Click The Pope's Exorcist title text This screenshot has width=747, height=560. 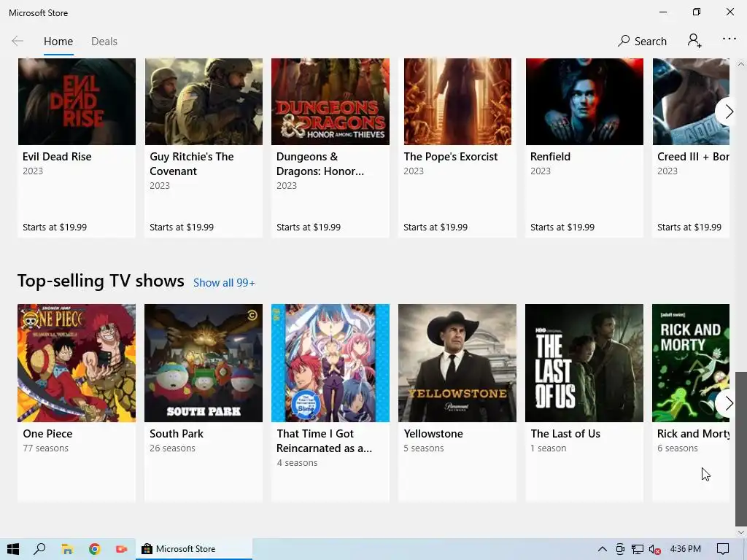click(451, 157)
